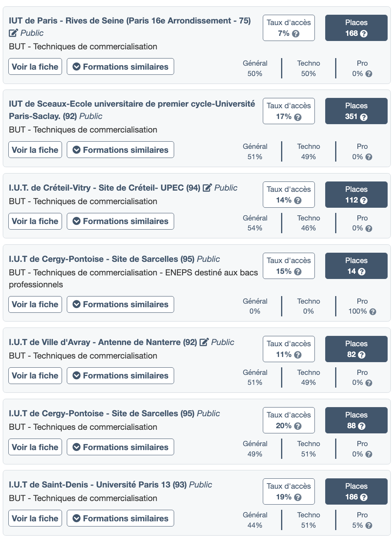Open Voir la fiche for Saint-Denis Paris 13
Image resolution: width=392 pixels, height=546 pixels.
(35, 519)
